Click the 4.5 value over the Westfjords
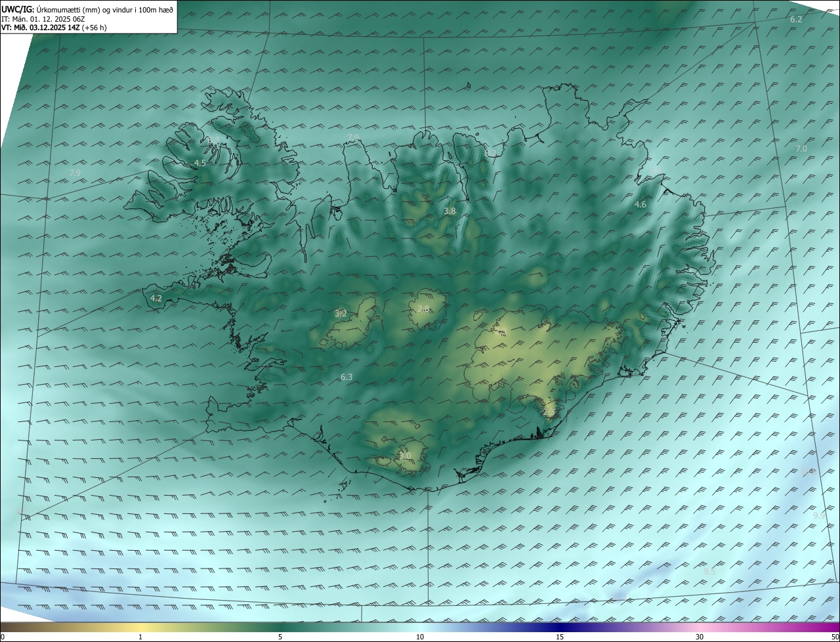The height and width of the screenshot is (642, 840). coord(200,163)
